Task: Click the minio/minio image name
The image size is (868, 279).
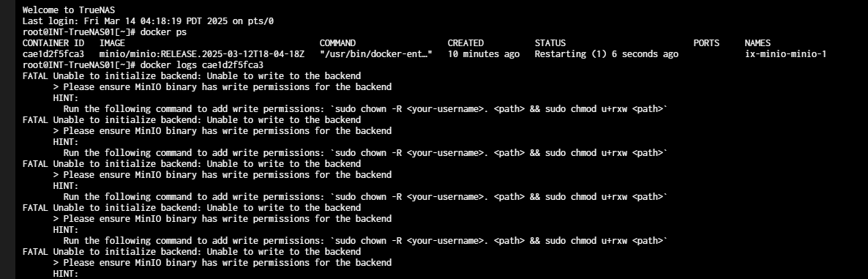Action: (x=202, y=53)
